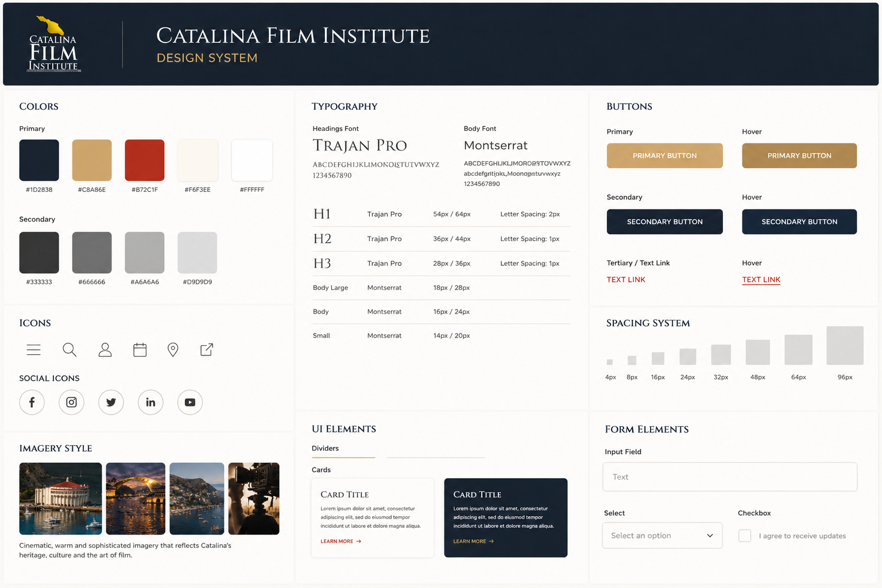The image size is (882, 588).
Task: Select the #F6F3EE cream color swatch
Action: click(x=198, y=160)
